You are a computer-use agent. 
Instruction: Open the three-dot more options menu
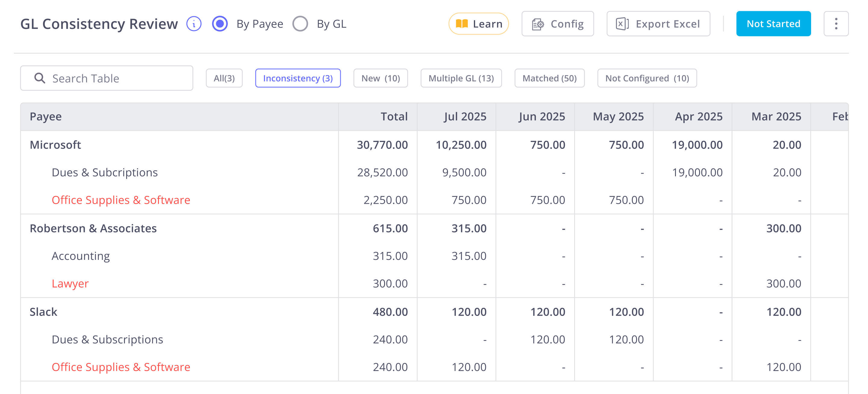point(836,24)
